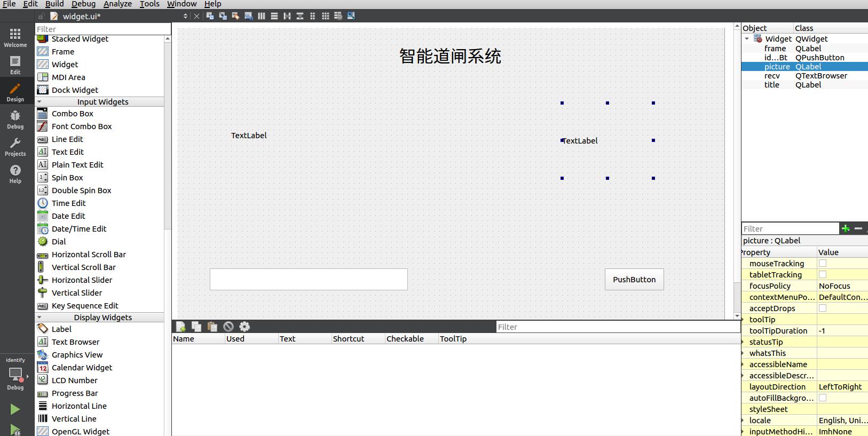Click the text browser box on the form

pos(309,279)
